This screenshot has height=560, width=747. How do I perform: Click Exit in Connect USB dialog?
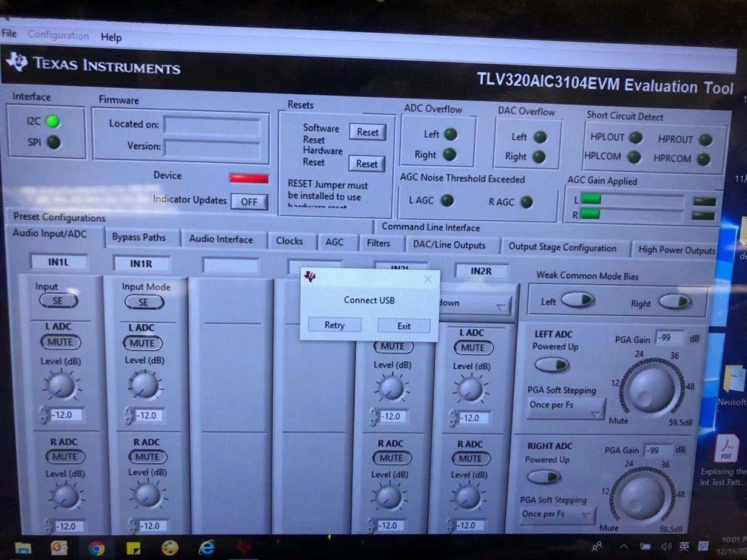click(x=404, y=326)
